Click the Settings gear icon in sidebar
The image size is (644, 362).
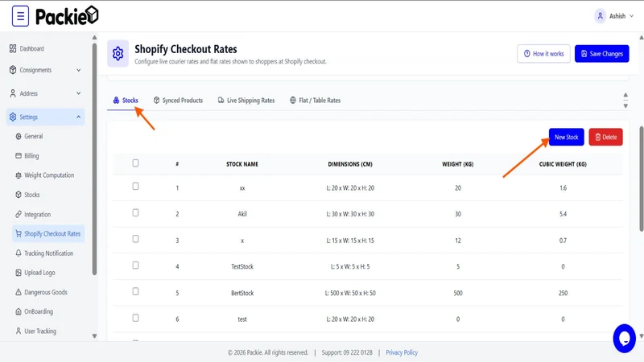[13, 117]
